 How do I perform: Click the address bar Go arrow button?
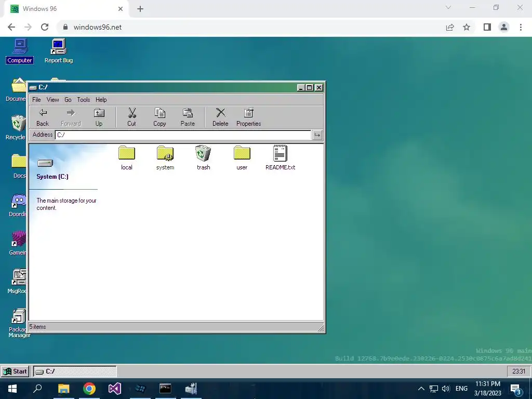pos(317,135)
